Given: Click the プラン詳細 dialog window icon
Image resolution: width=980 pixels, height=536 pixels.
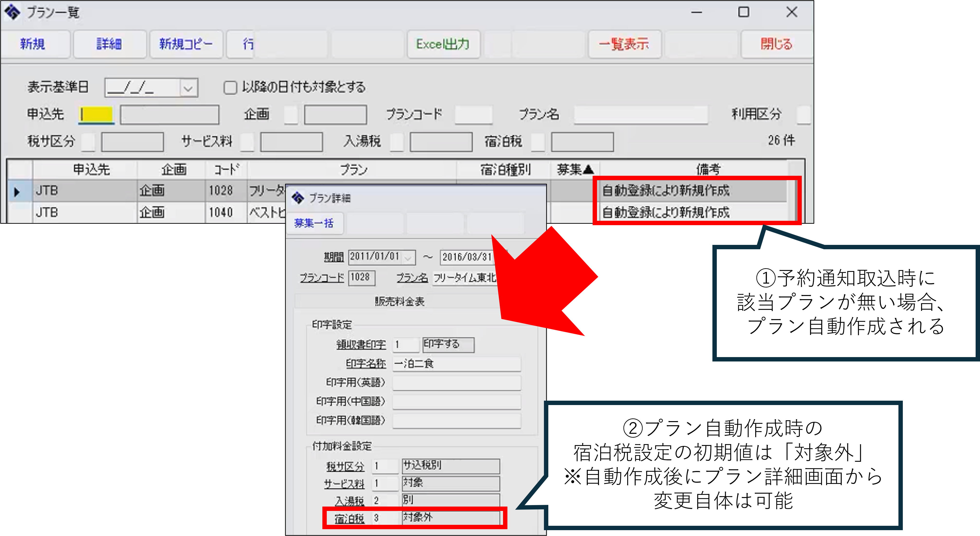Looking at the screenshot, I should (x=298, y=198).
